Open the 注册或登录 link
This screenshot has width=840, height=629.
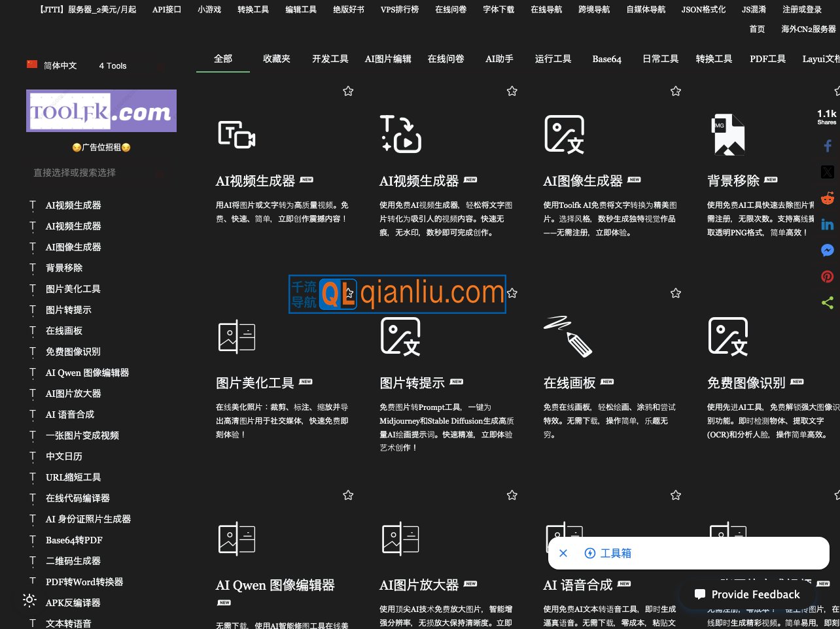pos(801,9)
